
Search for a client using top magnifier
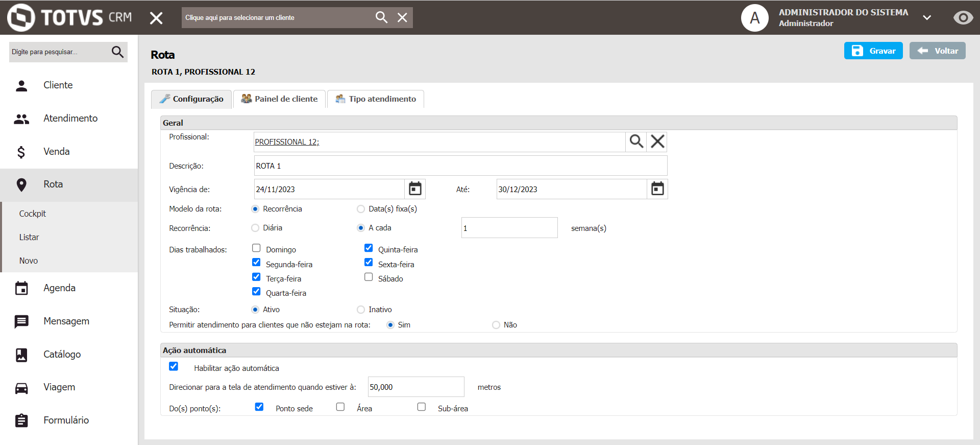[381, 18]
